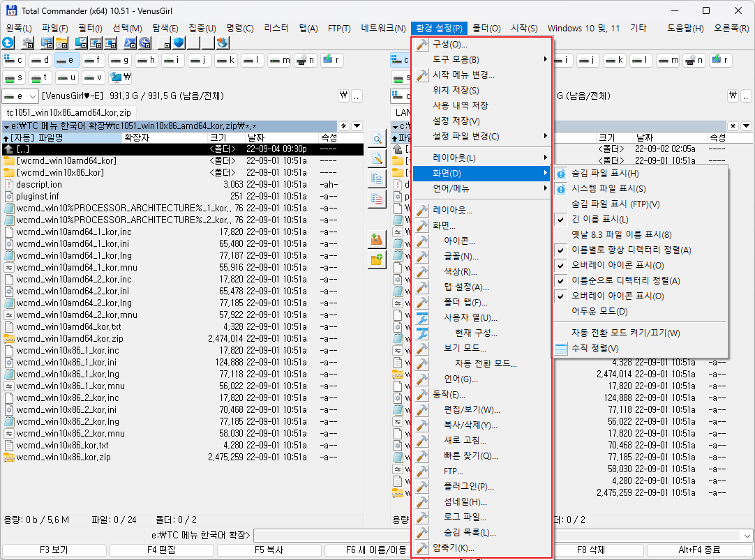755x560 pixels.
Task: Click F5 복사 button
Action: pos(269,550)
